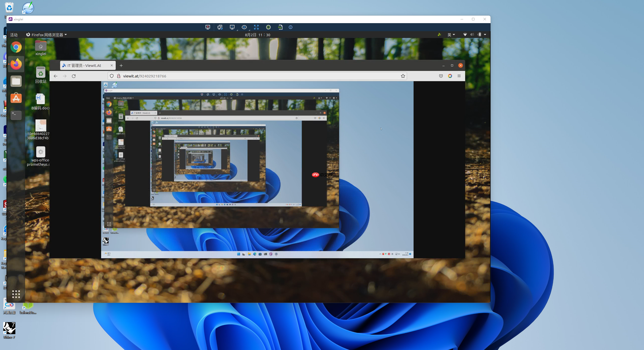The image size is (644, 350).
Task: Expand the 英 input method dropdown
Action: (x=451, y=35)
